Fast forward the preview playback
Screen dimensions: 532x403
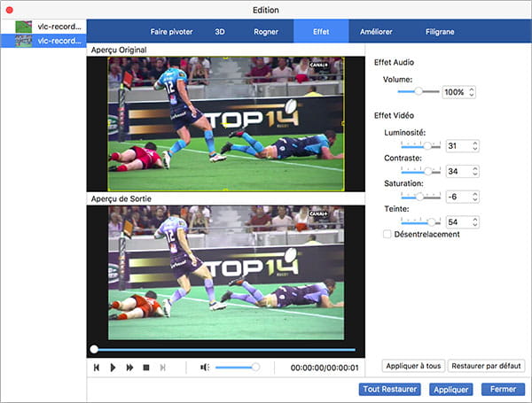pyautogui.click(x=129, y=368)
